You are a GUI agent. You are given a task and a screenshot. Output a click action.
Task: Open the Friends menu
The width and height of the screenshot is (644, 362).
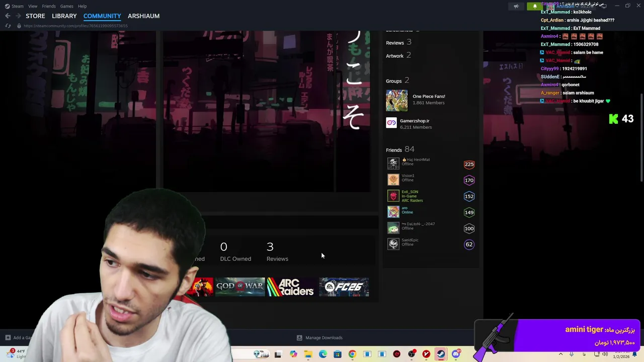pyautogui.click(x=49, y=6)
